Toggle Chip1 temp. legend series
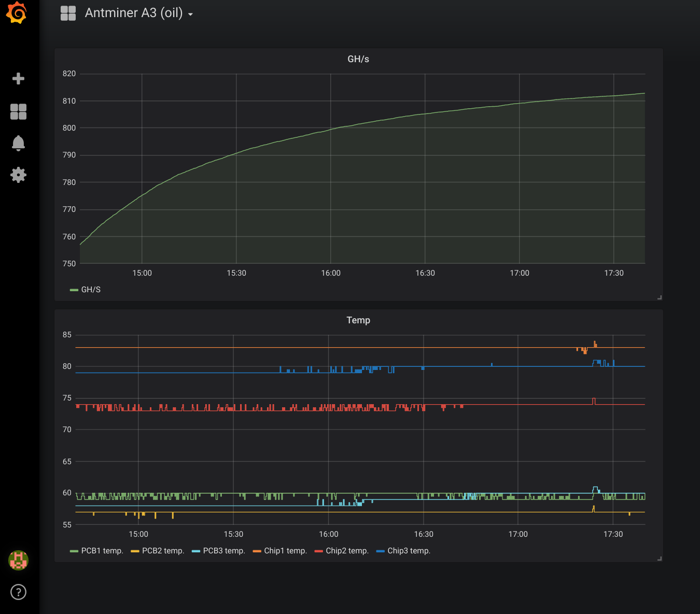 tap(286, 551)
